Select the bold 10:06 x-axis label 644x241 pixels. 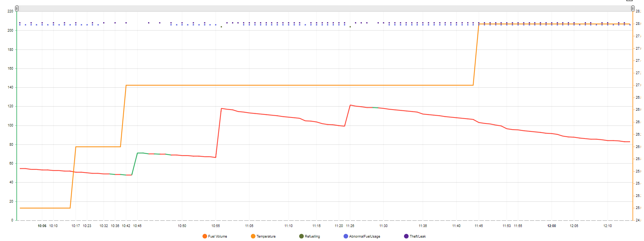pos(42,226)
